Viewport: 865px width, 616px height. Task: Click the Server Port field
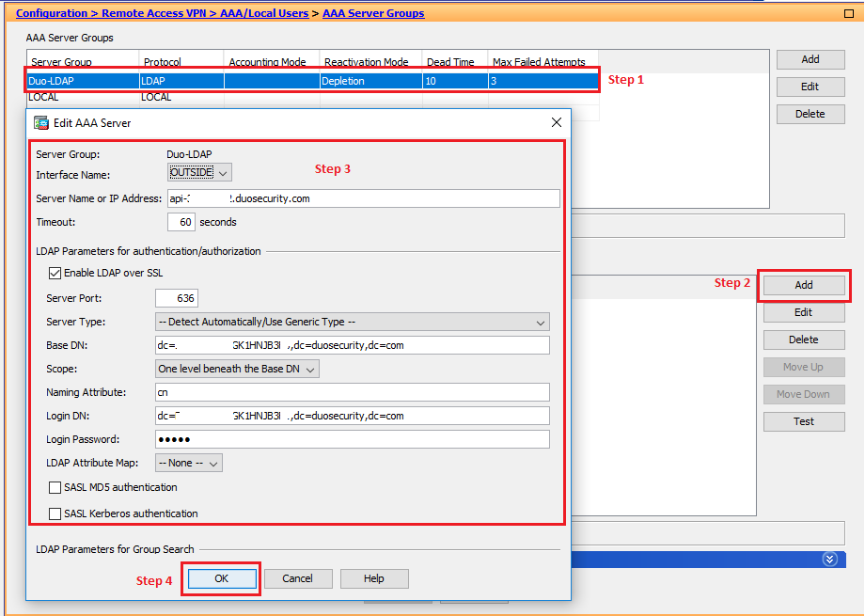tap(177, 298)
